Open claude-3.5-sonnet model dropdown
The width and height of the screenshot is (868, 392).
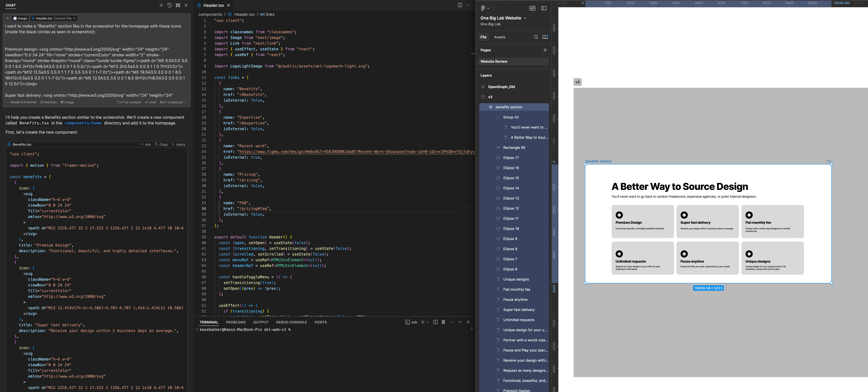(21, 102)
